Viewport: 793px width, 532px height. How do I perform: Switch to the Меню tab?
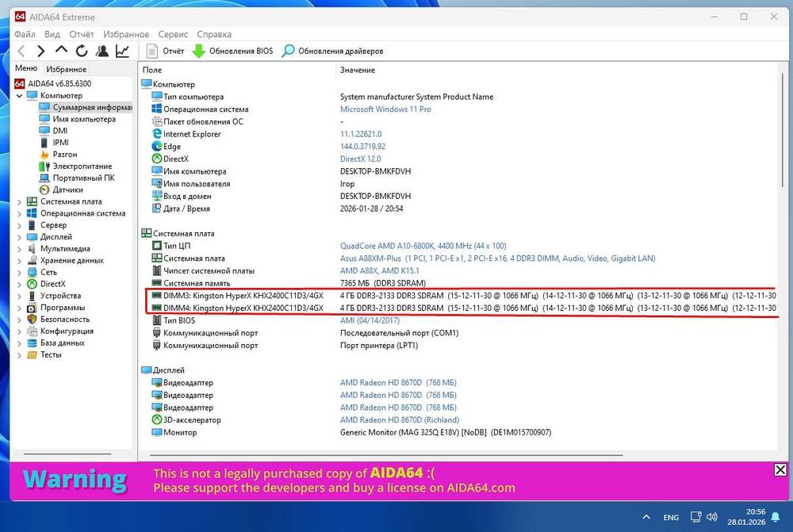pos(26,68)
